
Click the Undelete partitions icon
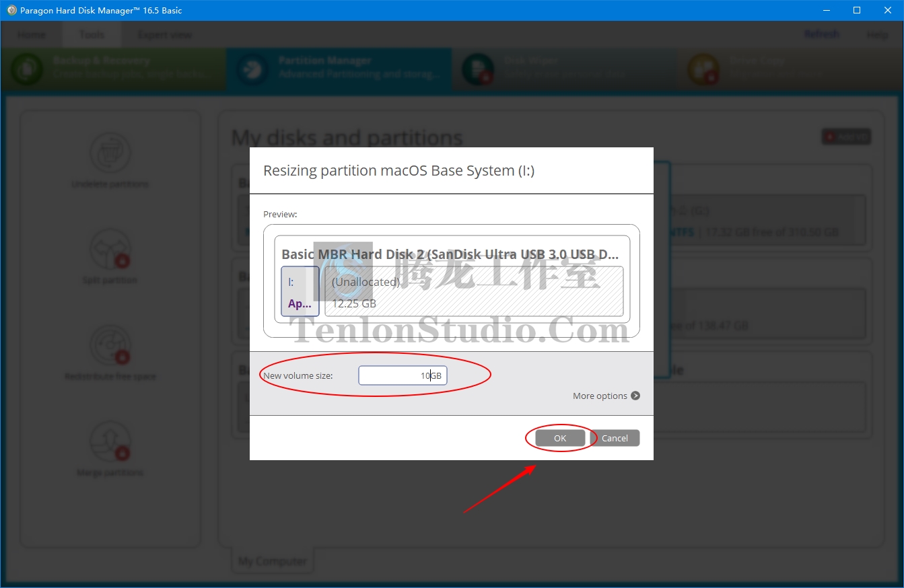pos(110,153)
